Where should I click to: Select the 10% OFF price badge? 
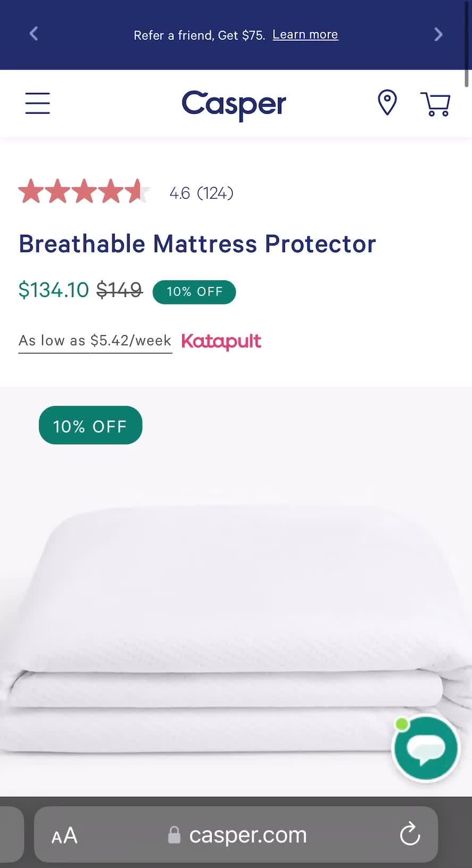pyautogui.click(x=194, y=292)
